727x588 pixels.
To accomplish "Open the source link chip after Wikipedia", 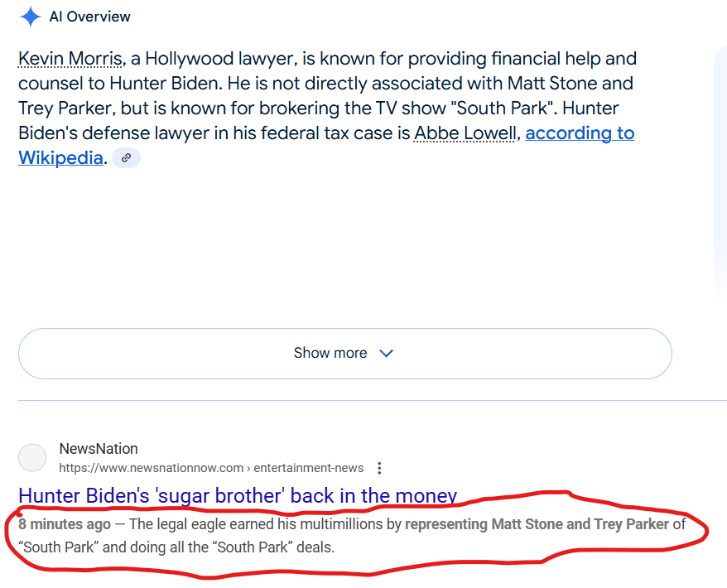I will pos(126,158).
